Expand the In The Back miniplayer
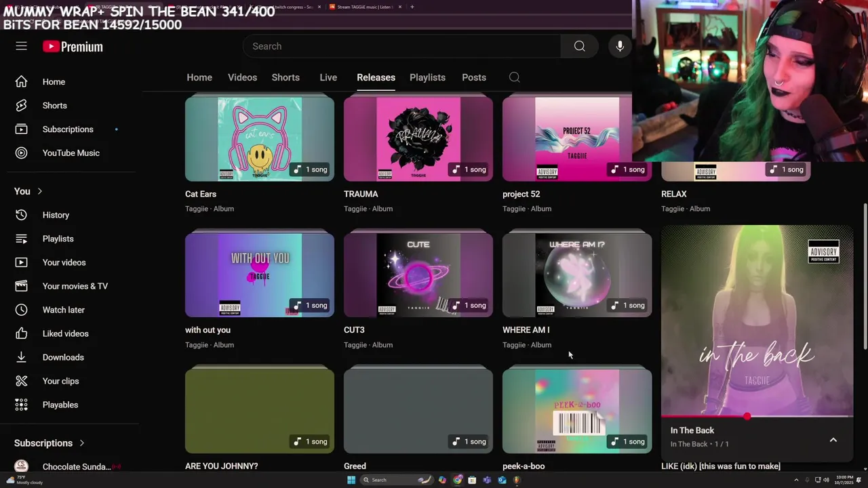This screenshot has width=868, height=488. point(833,440)
